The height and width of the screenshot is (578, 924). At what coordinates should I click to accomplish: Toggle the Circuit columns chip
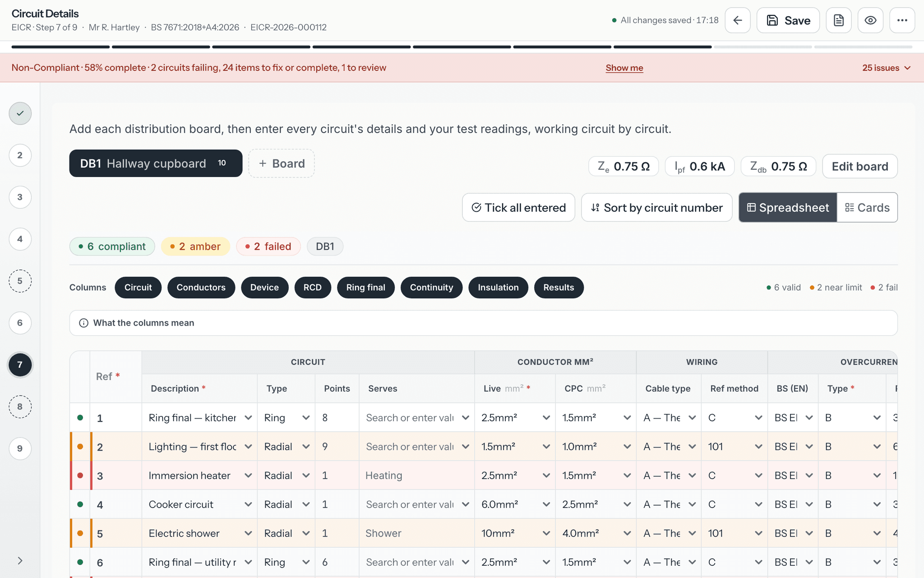click(x=138, y=288)
